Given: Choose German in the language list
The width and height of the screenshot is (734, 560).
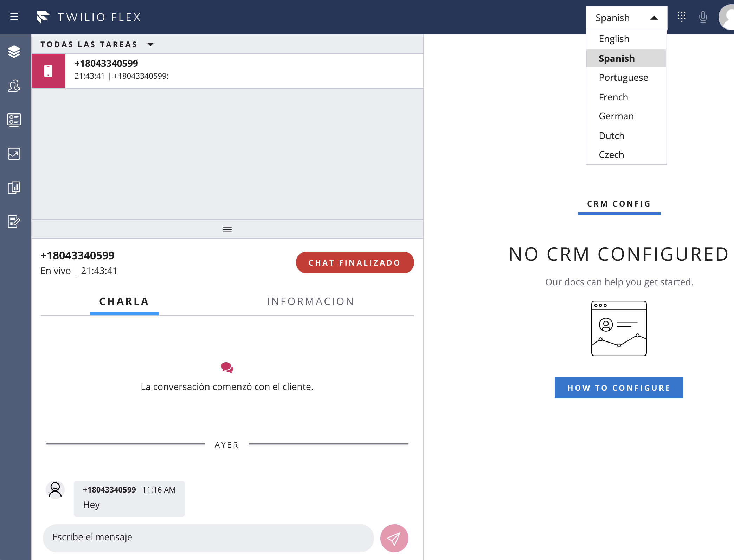Looking at the screenshot, I should (x=616, y=116).
